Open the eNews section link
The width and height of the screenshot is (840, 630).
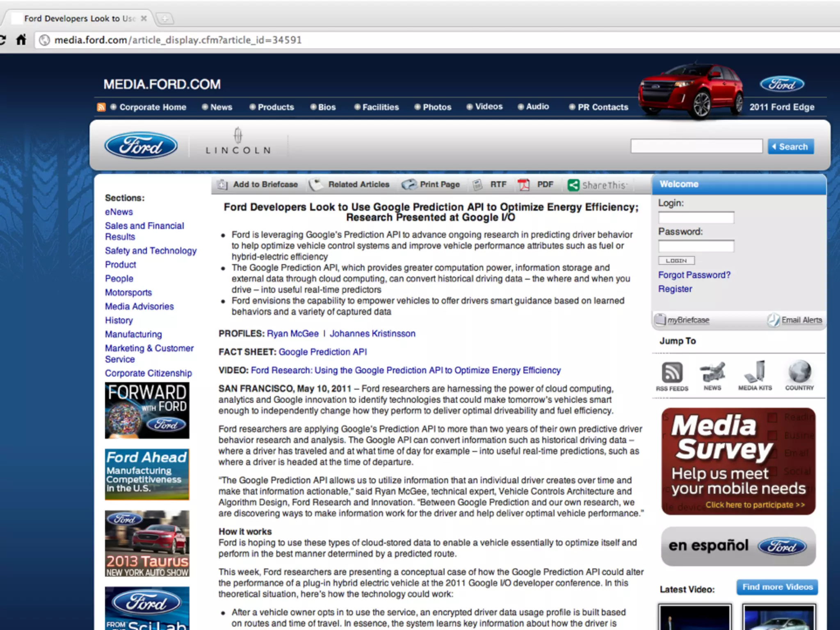click(x=119, y=212)
